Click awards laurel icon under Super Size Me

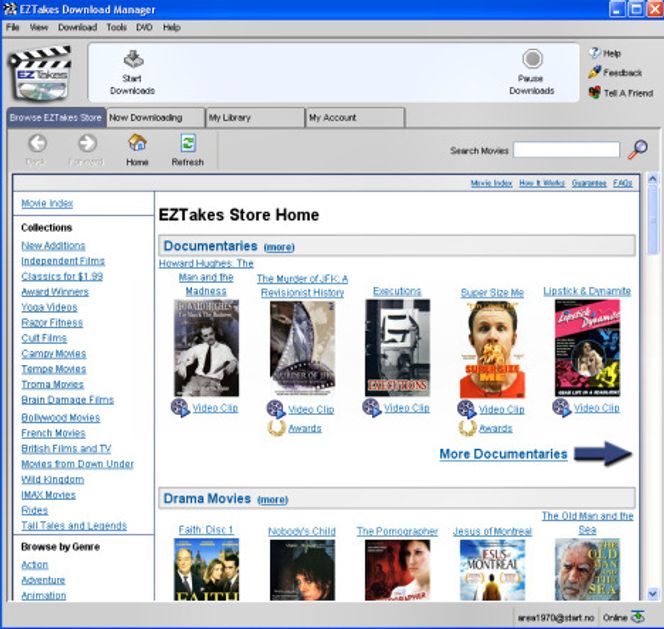(x=467, y=428)
